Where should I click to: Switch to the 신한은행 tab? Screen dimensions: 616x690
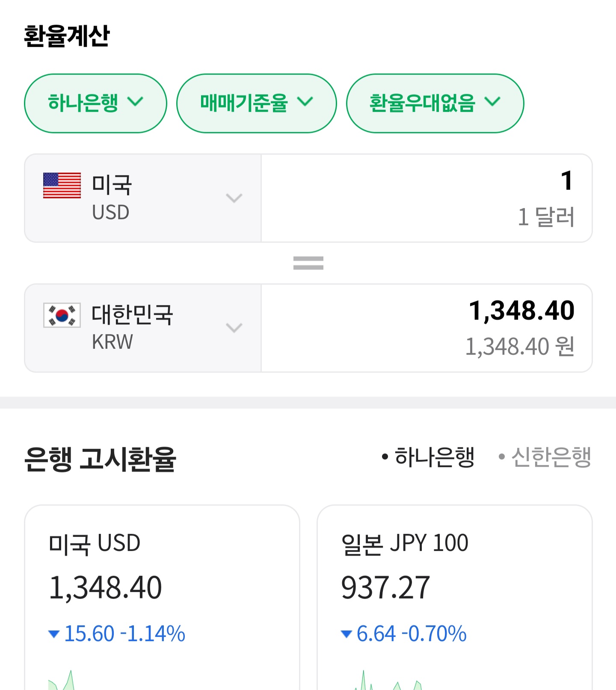[x=545, y=457]
